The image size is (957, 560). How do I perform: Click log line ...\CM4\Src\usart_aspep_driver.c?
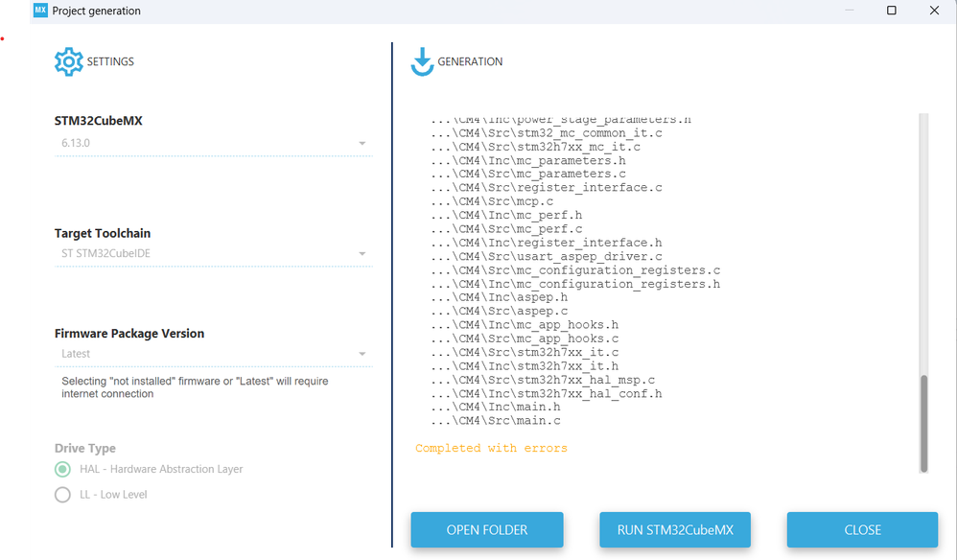547,257
